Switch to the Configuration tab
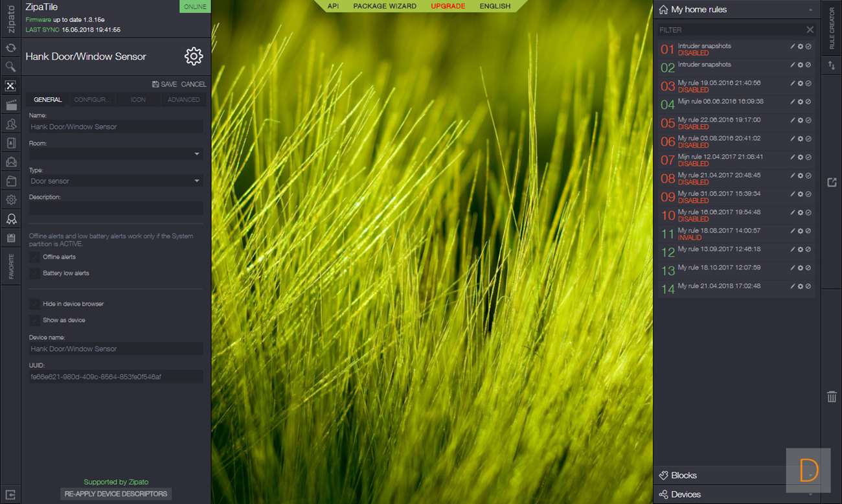 [94, 100]
